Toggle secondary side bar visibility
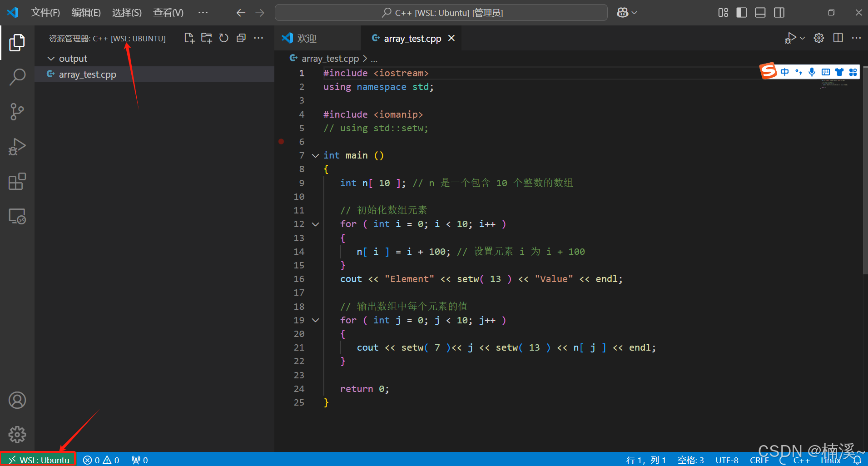 [779, 13]
